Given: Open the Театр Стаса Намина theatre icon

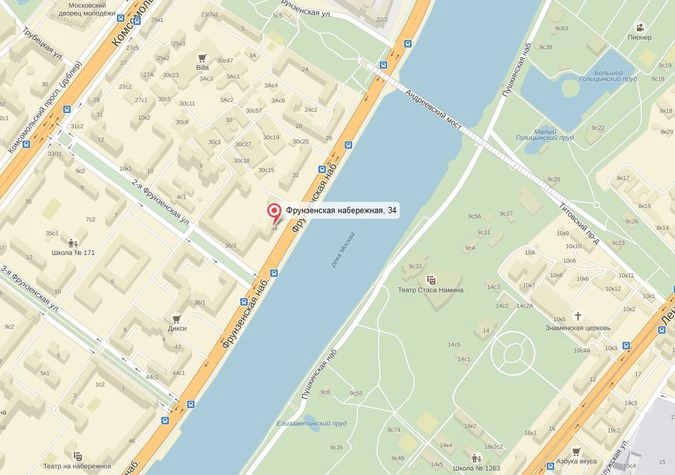Looking at the screenshot, I should [430, 281].
